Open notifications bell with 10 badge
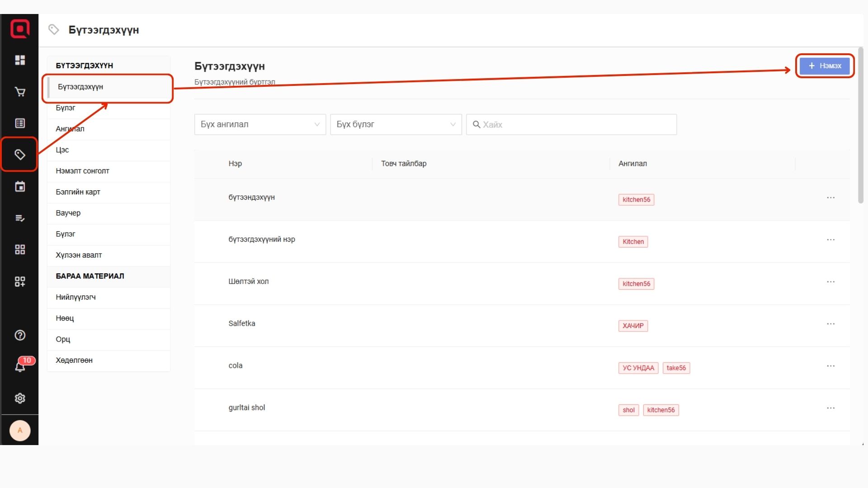 click(x=20, y=366)
